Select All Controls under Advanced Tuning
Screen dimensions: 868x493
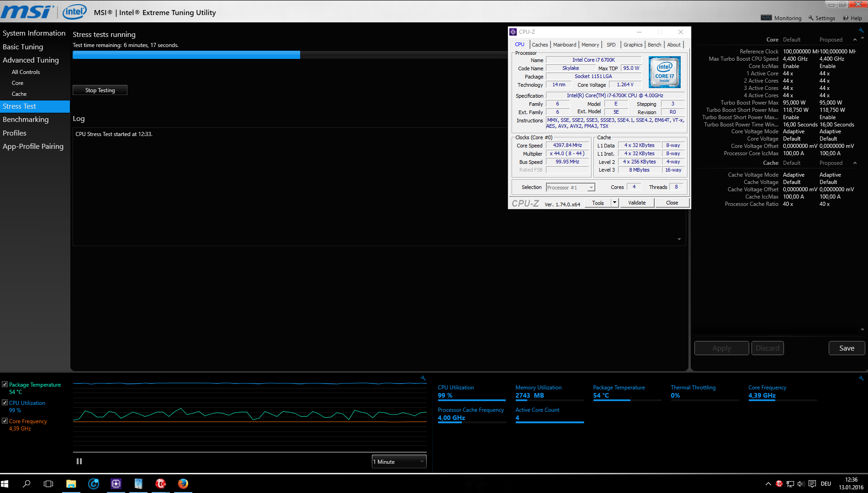click(26, 72)
